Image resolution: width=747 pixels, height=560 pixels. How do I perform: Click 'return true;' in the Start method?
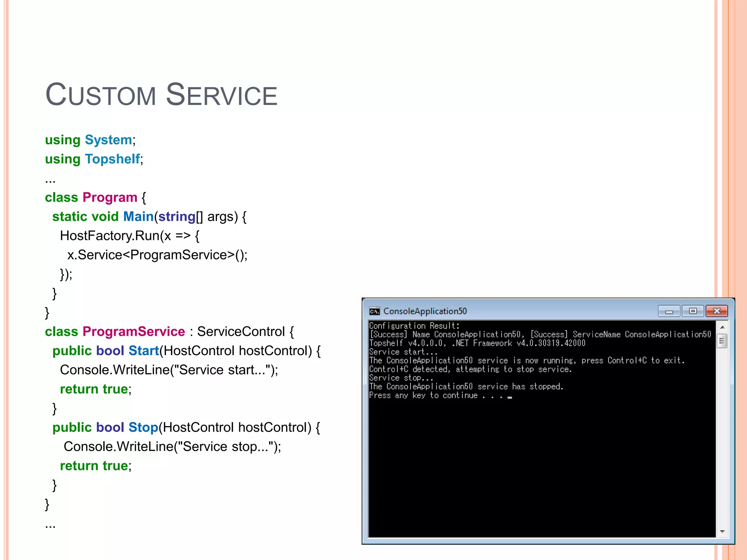click(x=96, y=389)
